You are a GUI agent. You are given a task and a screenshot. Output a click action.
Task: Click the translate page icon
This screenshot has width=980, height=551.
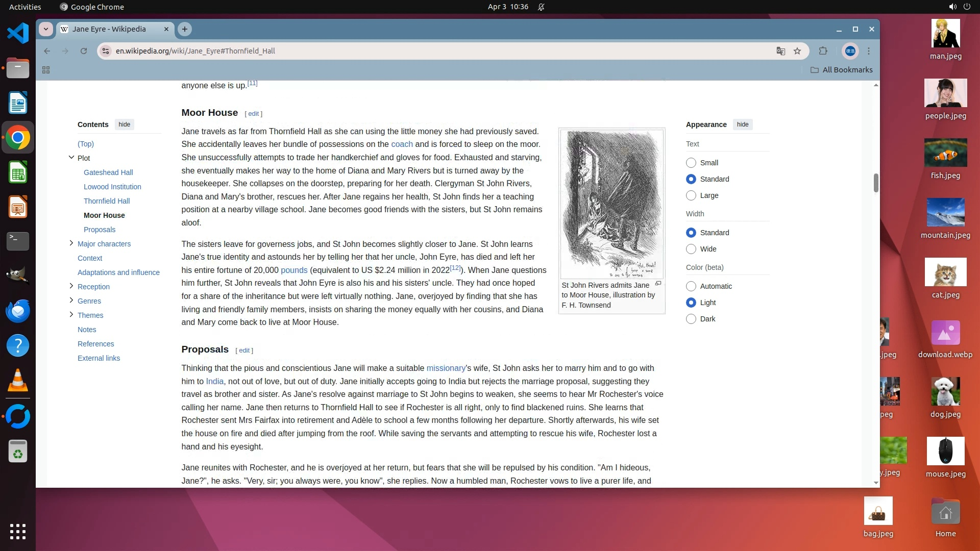click(x=780, y=51)
